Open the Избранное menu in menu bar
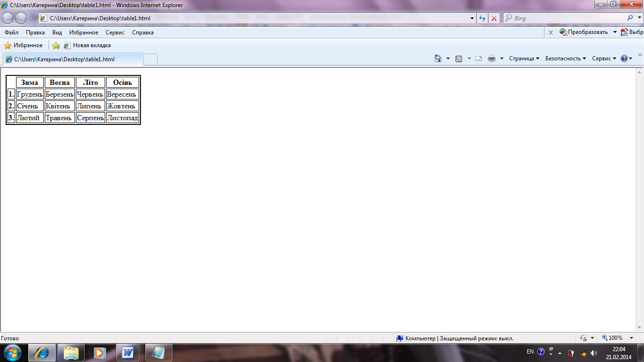This screenshot has width=644, height=362. [x=83, y=33]
